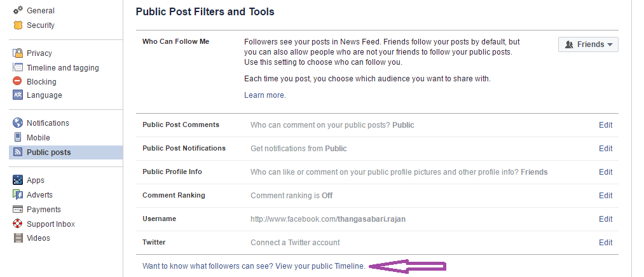Go to Adverts settings
Image resolution: width=644 pixels, height=277 pixels.
click(40, 195)
